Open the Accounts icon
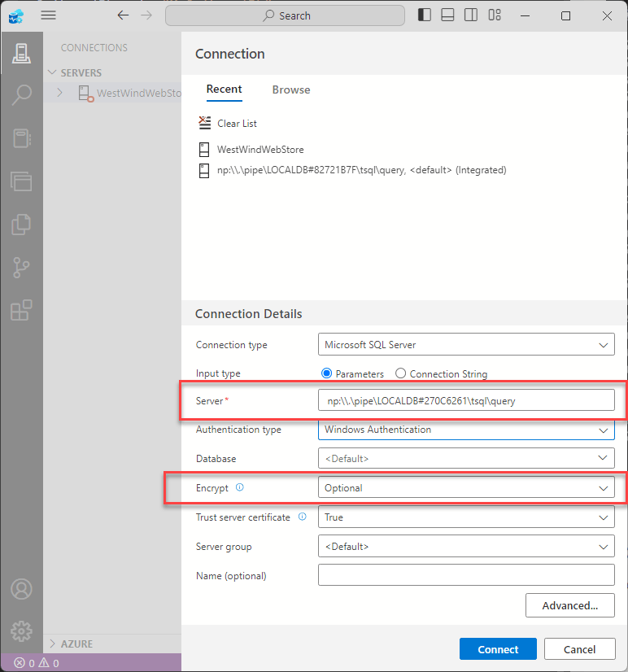This screenshot has height=672, width=628. pyautogui.click(x=21, y=589)
